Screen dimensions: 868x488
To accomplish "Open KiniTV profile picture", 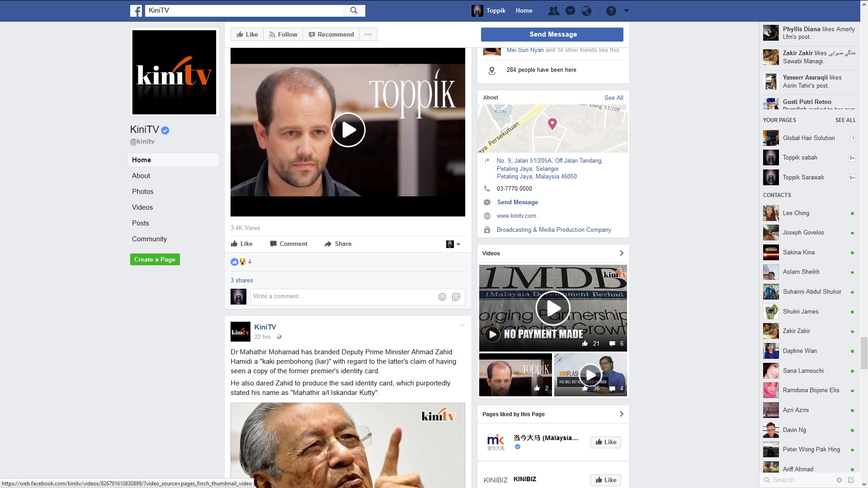I will tap(174, 72).
